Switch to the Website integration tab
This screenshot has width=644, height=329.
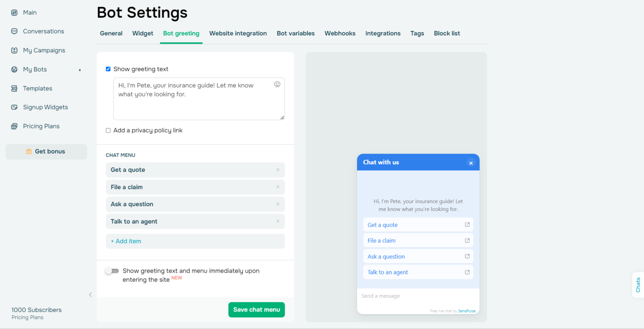(238, 33)
